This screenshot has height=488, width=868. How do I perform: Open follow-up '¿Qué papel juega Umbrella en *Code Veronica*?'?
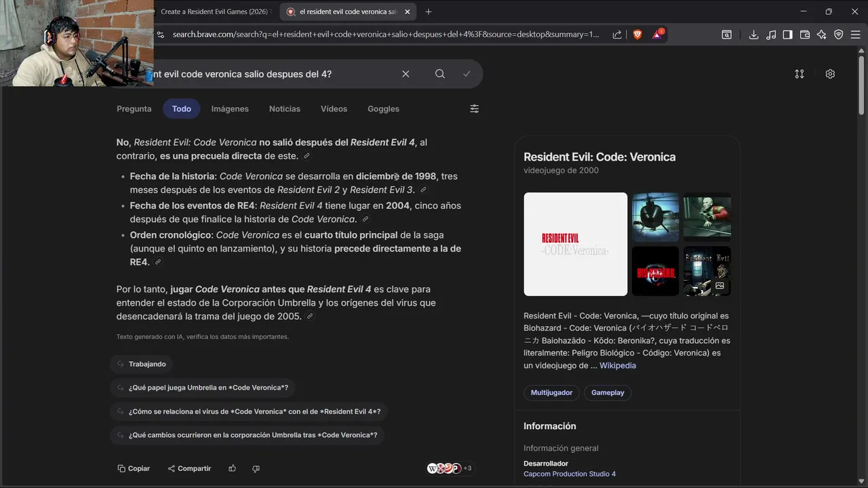coord(202,388)
